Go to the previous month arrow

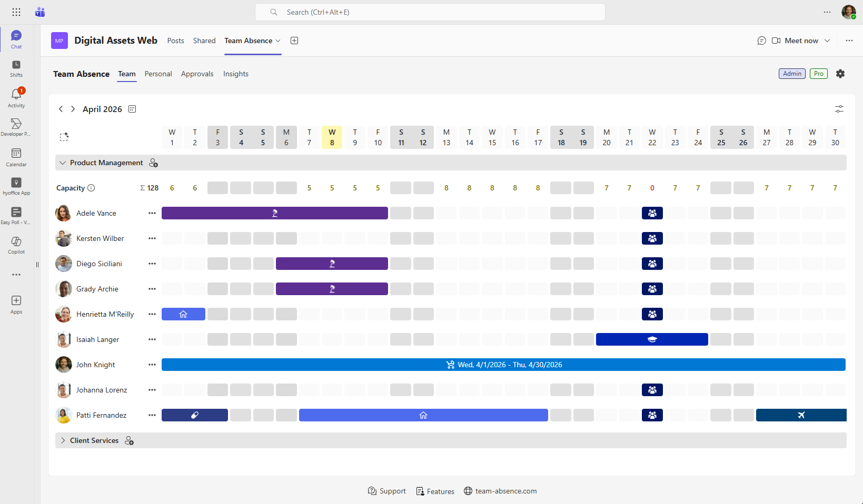pyautogui.click(x=61, y=109)
